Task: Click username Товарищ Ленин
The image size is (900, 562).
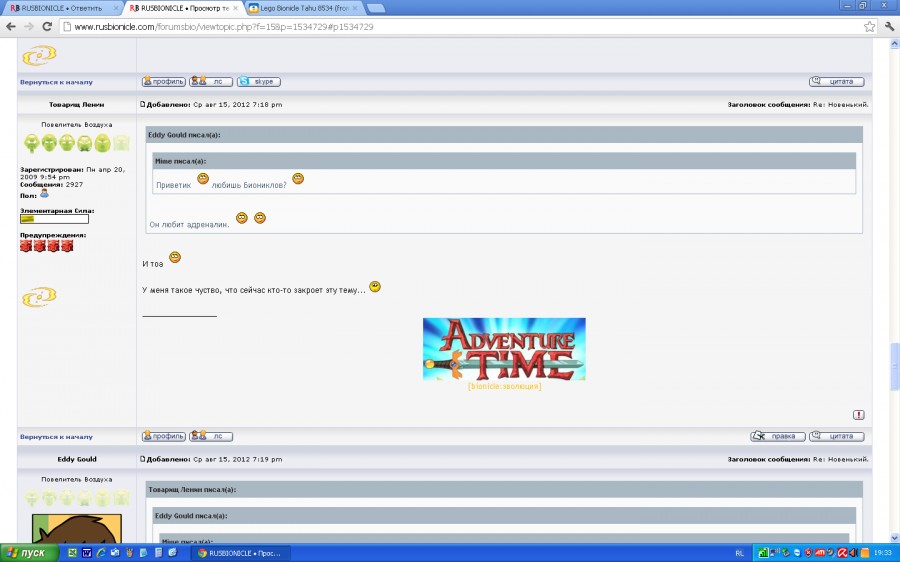Action: tap(76, 104)
